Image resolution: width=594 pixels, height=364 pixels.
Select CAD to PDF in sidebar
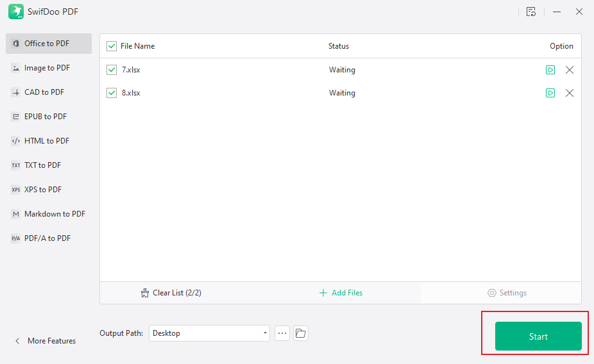click(x=49, y=92)
